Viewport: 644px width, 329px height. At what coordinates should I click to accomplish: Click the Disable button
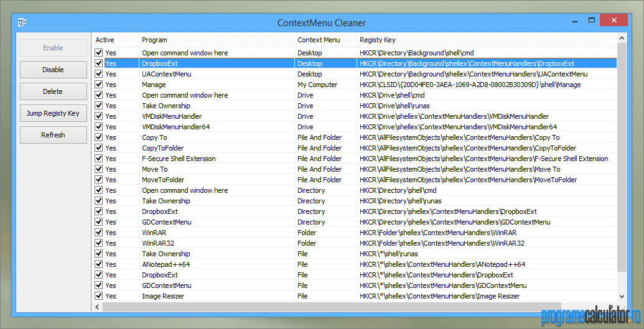54,70
